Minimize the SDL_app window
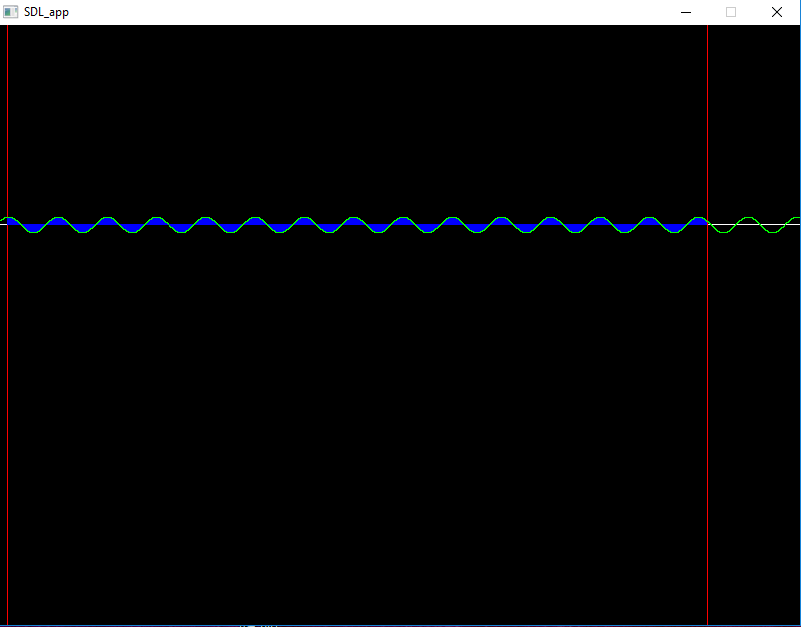Screen dimensions: 801x627 [686, 12]
